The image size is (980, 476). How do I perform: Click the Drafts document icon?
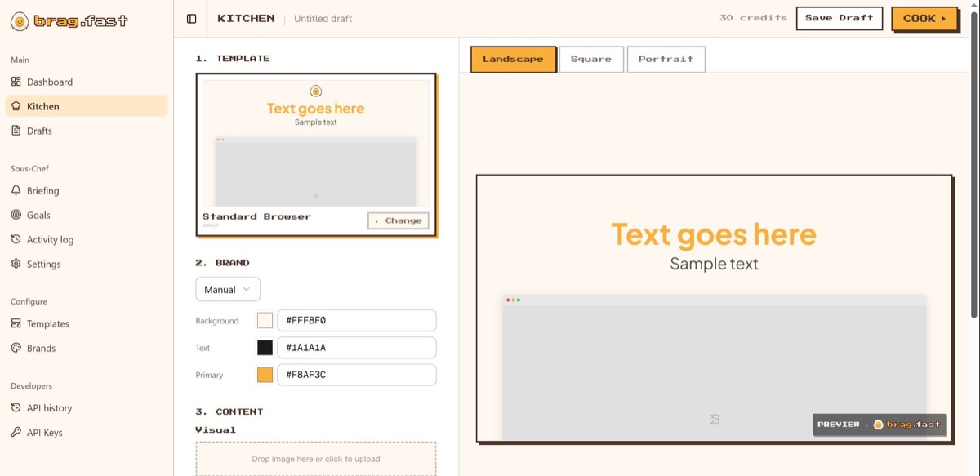click(16, 131)
